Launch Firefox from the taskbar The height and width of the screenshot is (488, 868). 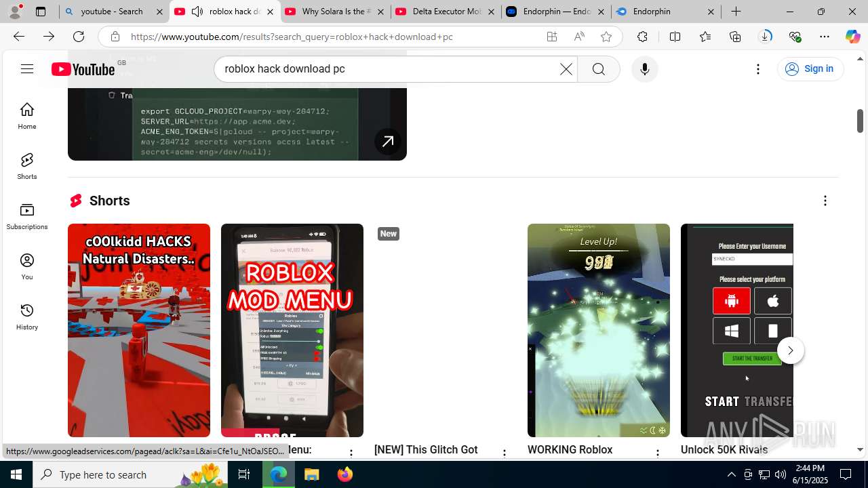pyautogui.click(x=345, y=474)
